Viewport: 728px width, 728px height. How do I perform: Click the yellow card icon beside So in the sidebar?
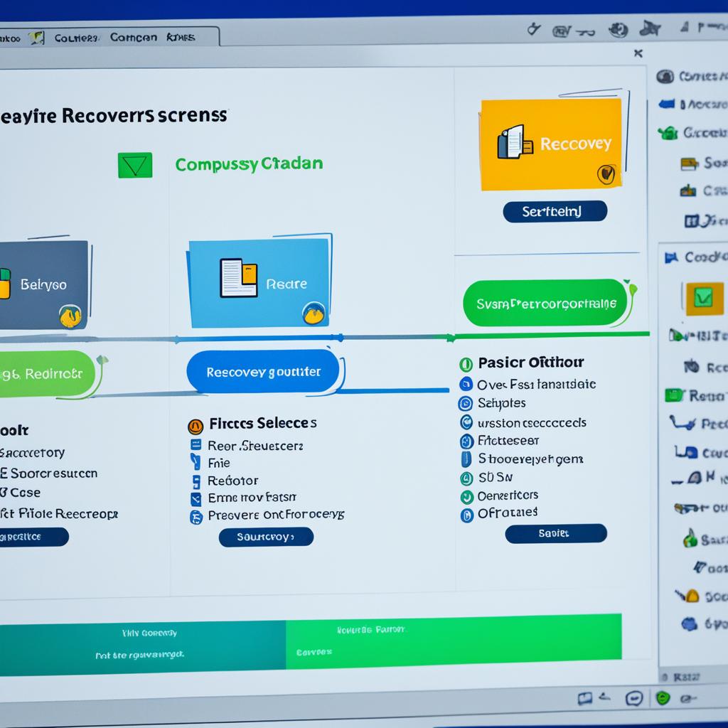pyautogui.click(x=689, y=164)
